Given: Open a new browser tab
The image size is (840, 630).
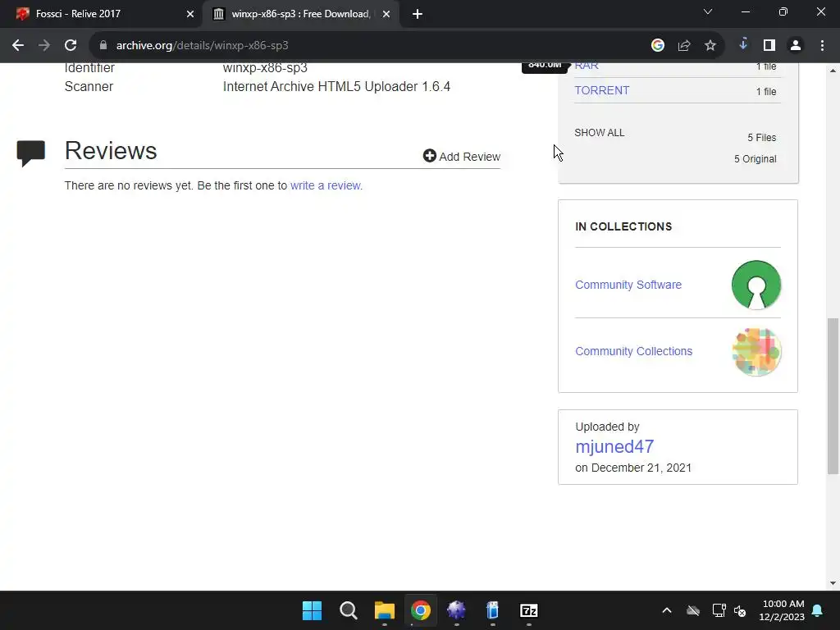Looking at the screenshot, I should [418, 14].
